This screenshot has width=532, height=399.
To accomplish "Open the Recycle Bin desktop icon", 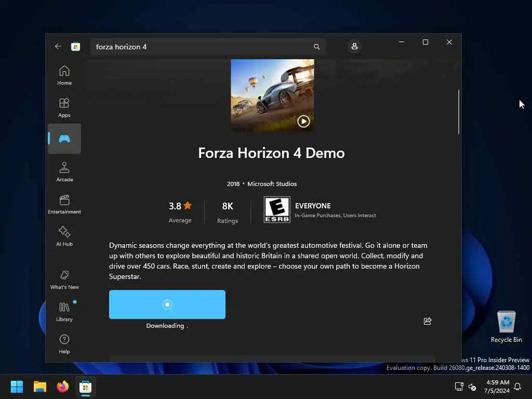I will (506, 327).
